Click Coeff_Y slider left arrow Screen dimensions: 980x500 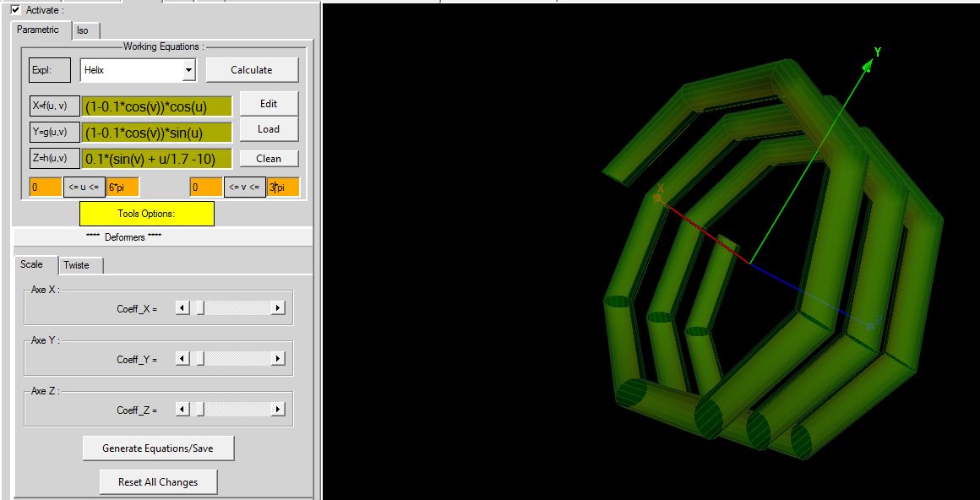click(182, 359)
